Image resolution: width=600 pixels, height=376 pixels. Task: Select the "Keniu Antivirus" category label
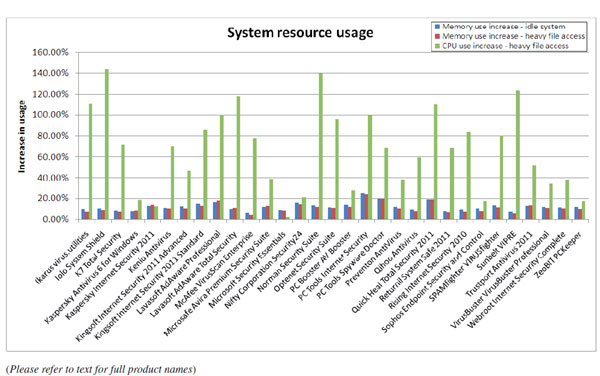tap(151, 251)
